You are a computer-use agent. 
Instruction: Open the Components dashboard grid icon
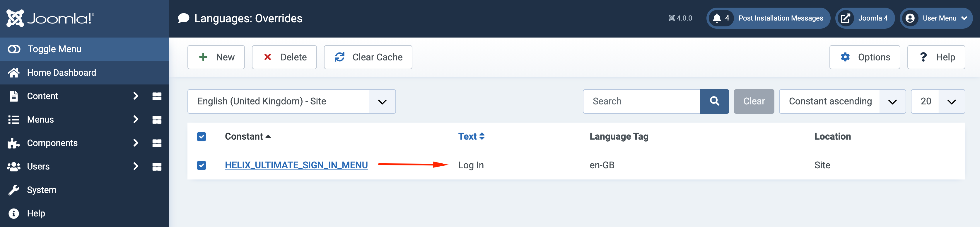pos(157,143)
